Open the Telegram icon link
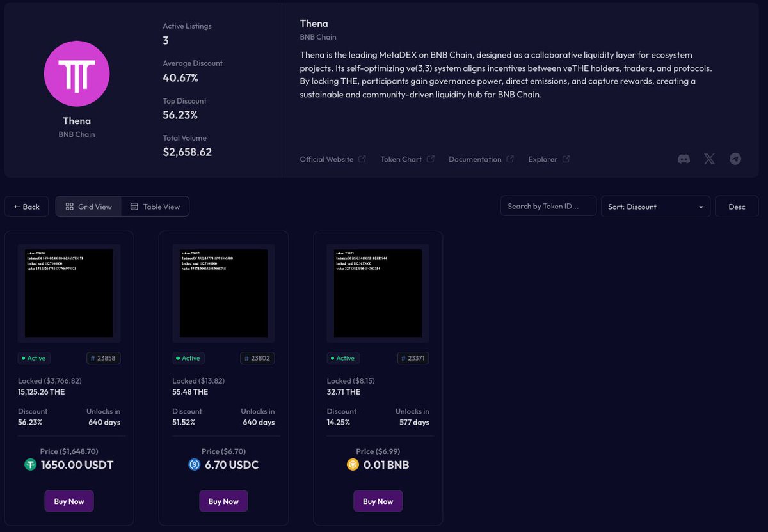Viewport: 768px width, 532px height. click(x=735, y=159)
